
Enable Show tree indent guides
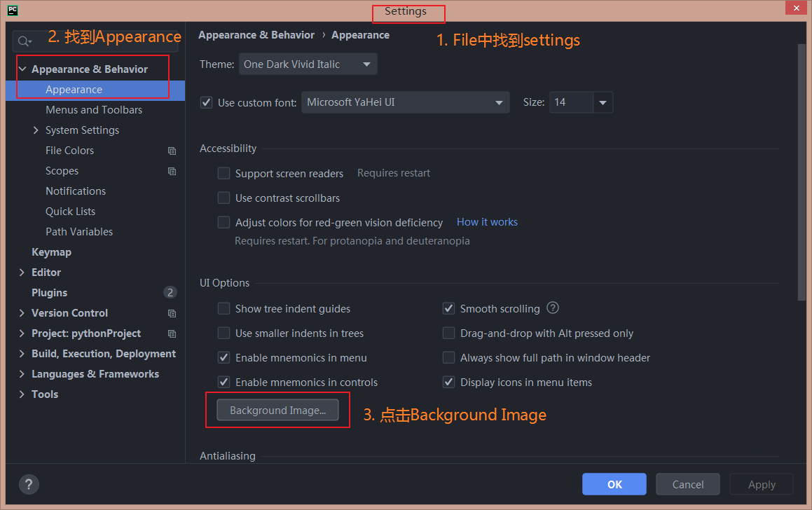(223, 308)
